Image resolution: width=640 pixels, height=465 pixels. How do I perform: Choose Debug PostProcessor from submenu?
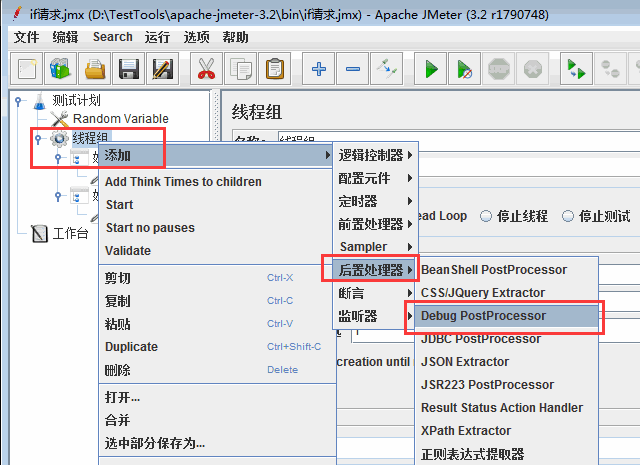click(x=507, y=316)
